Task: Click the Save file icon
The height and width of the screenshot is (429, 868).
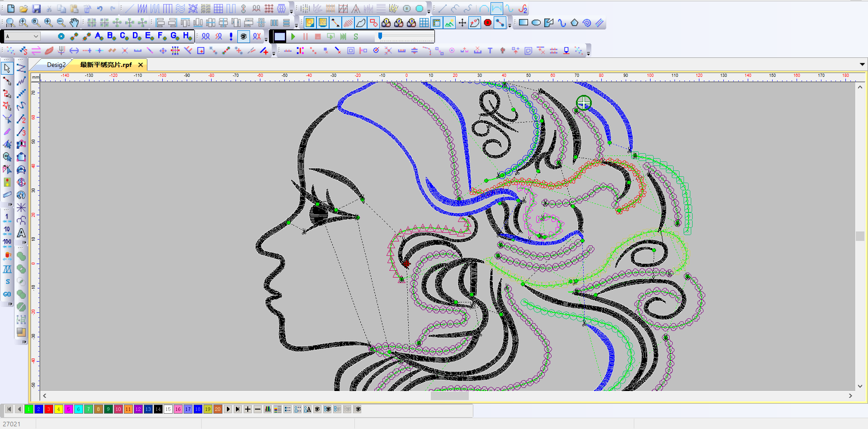Action: pyautogui.click(x=37, y=9)
